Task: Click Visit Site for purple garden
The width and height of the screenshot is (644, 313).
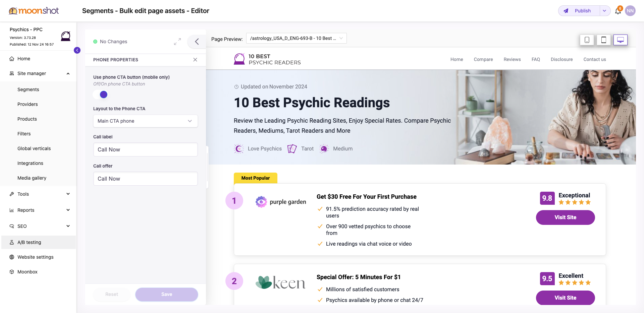Action: coord(566,217)
